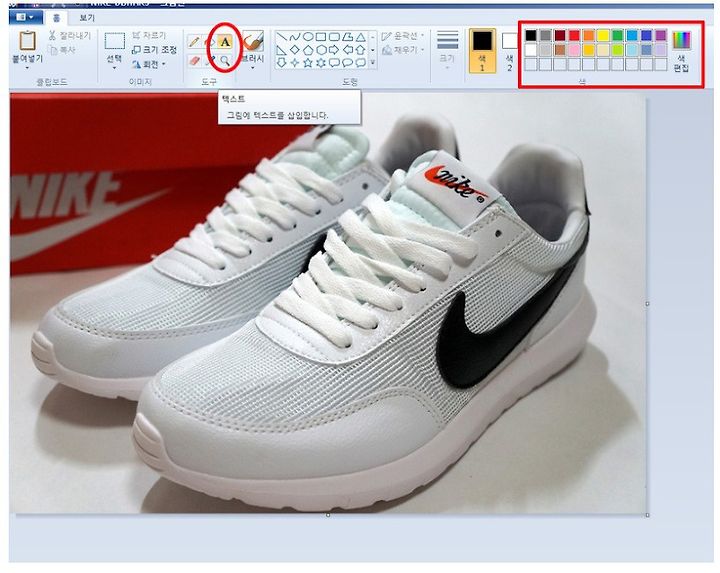Expand the Paste (붙여넣기) dropdown arrow
The height and width of the screenshot is (573, 720).
pos(27,67)
